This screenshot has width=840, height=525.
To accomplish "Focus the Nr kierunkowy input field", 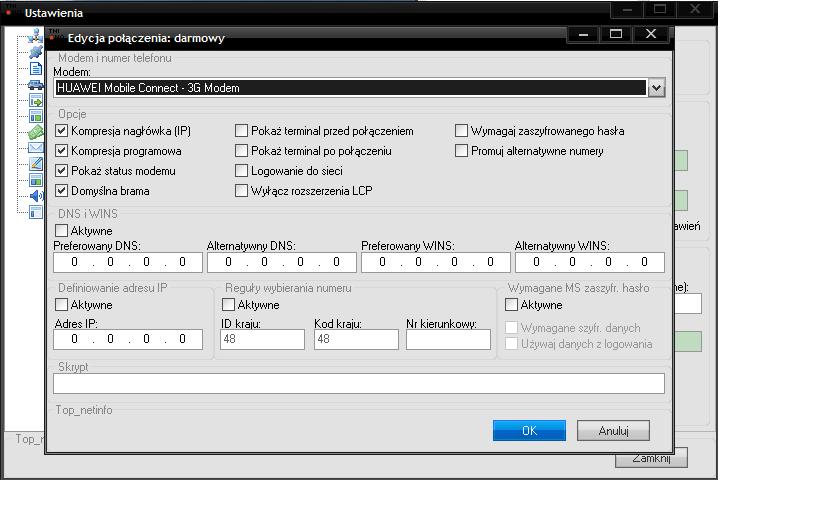I will pos(448,339).
